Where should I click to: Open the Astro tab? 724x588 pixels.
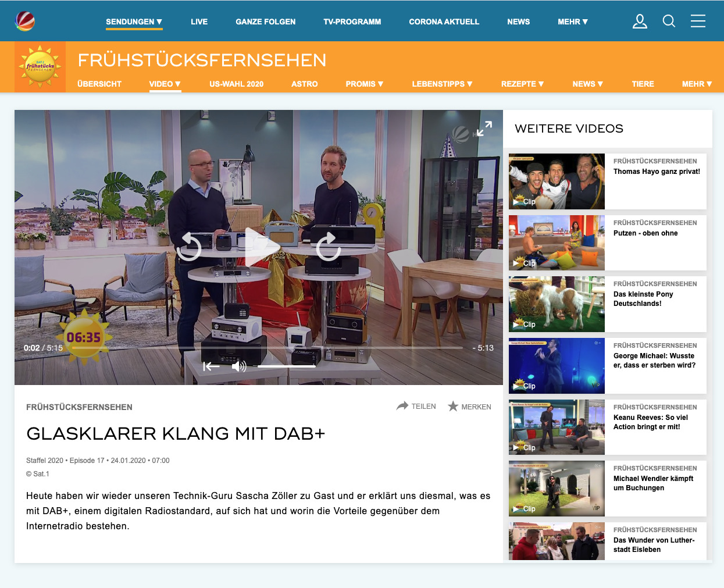(x=304, y=84)
